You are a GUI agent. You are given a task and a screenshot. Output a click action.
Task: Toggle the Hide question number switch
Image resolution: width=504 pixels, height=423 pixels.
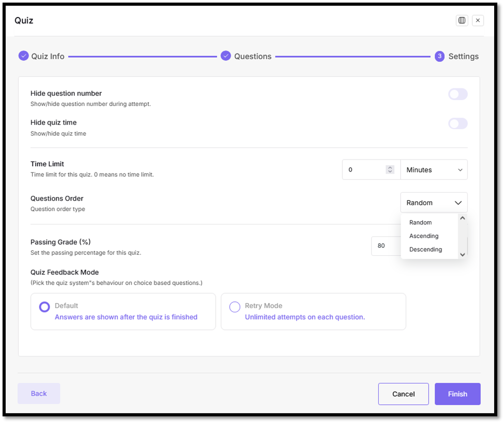[458, 94]
